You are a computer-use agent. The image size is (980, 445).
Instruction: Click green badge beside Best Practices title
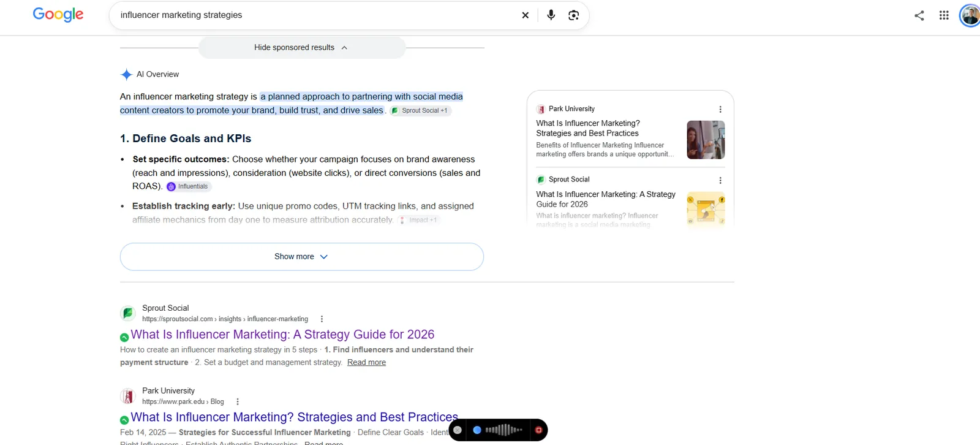[124, 420]
